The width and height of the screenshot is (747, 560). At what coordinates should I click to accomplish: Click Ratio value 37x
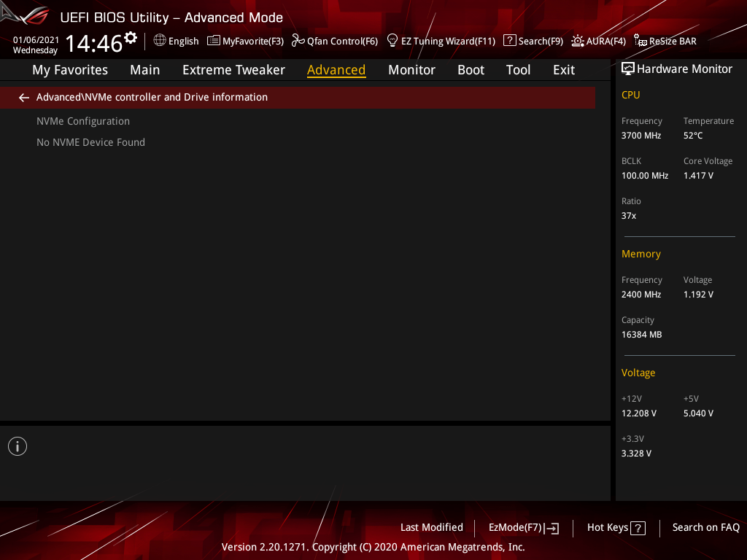(629, 216)
